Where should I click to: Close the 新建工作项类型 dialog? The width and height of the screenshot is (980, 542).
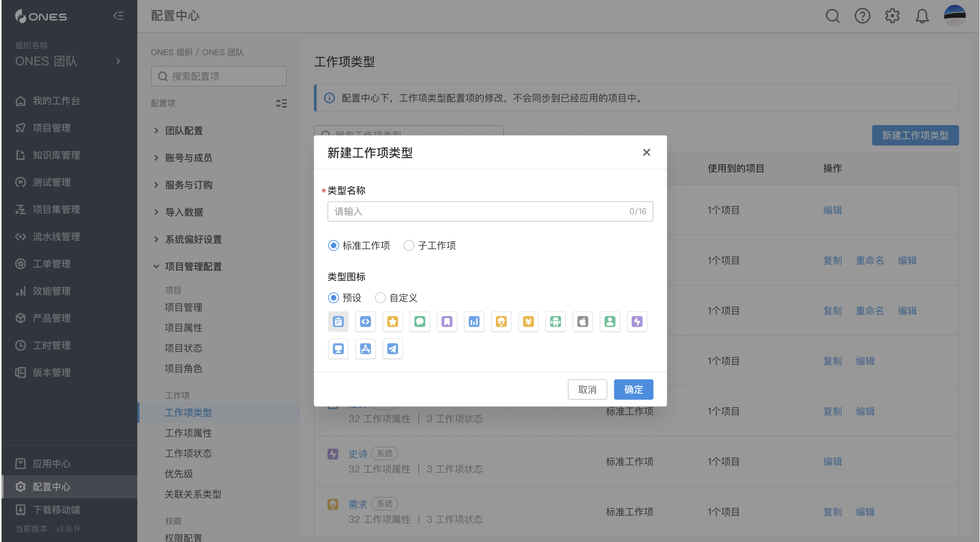(x=646, y=152)
